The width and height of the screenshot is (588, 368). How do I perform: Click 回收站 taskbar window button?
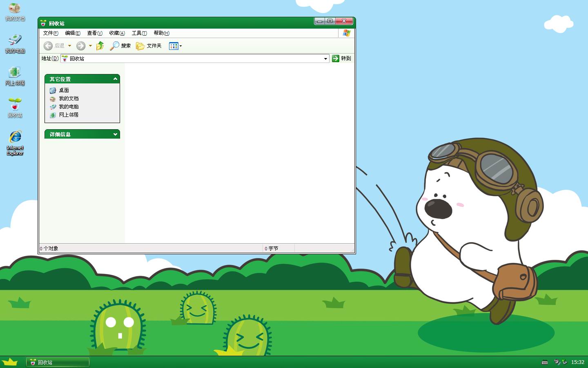tap(58, 362)
